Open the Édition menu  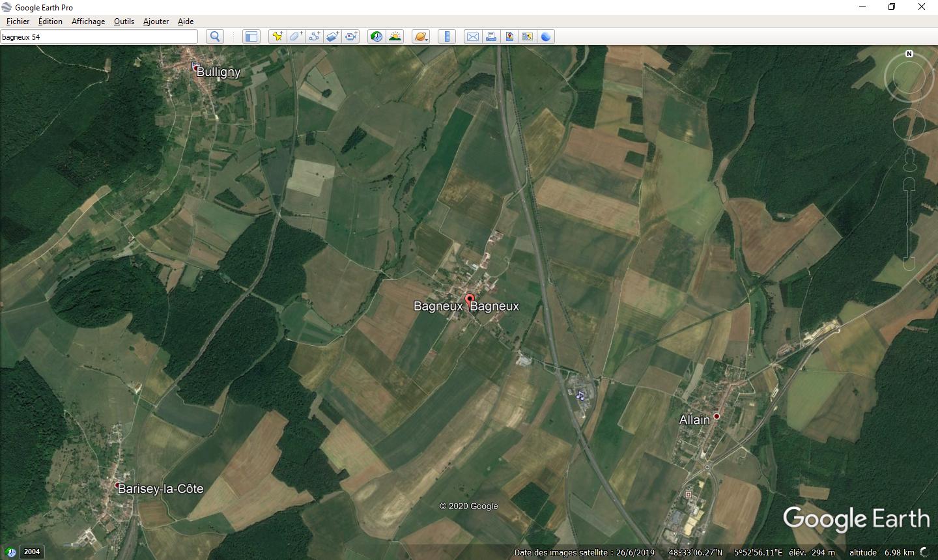[x=50, y=21]
